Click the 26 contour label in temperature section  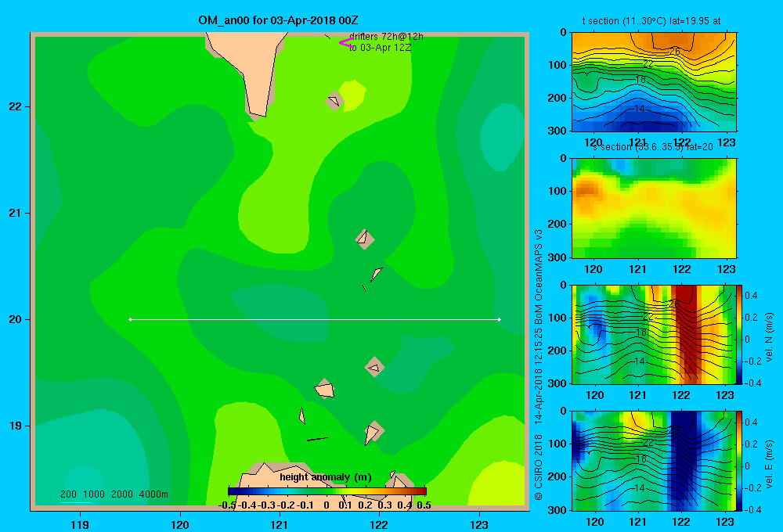click(x=675, y=52)
